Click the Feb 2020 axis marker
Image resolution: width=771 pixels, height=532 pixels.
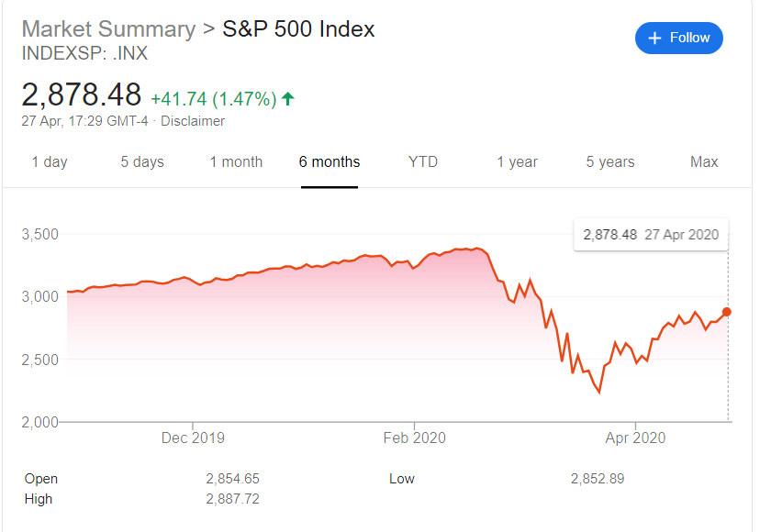tap(415, 438)
